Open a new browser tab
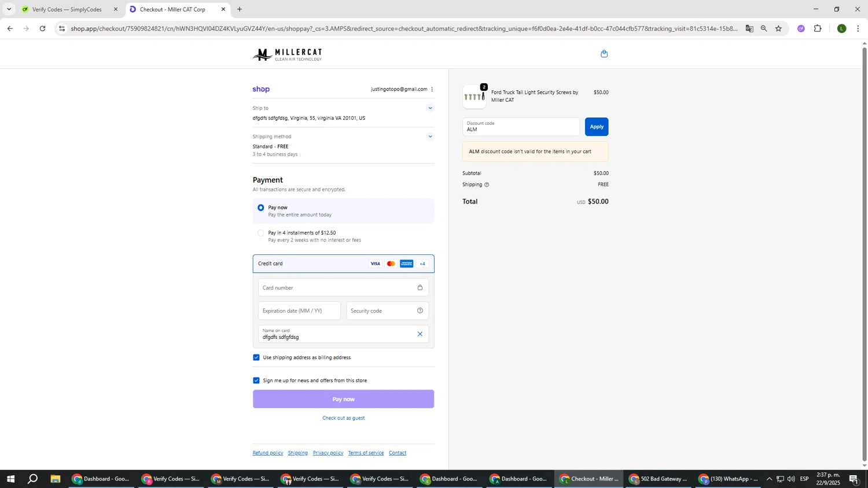This screenshot has width=868, height=488. click(x=240, y=9)
